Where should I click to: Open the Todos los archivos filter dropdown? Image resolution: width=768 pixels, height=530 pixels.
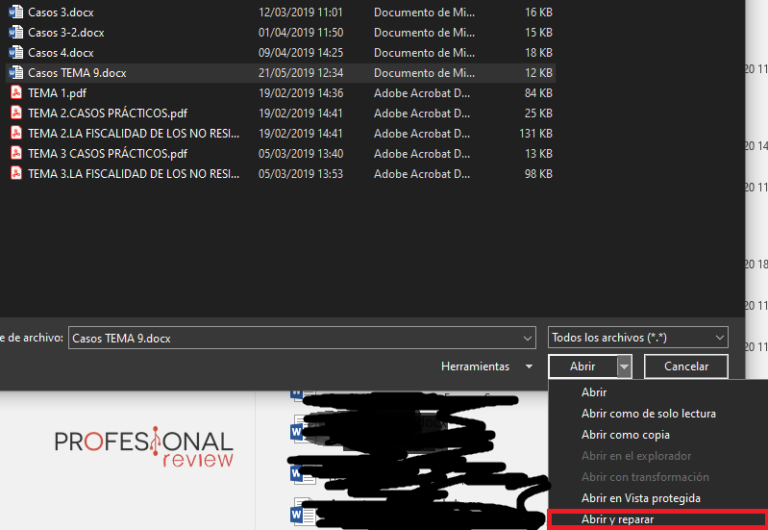coord(638,337)
